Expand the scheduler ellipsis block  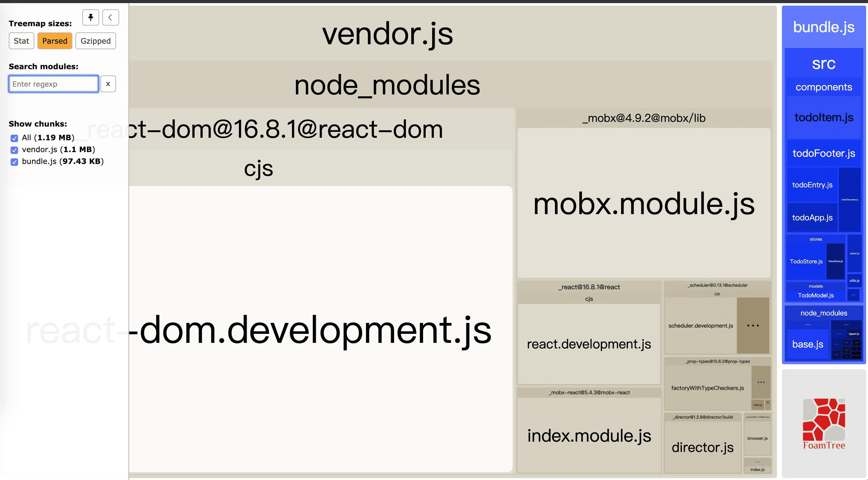(x=752, y=325)
